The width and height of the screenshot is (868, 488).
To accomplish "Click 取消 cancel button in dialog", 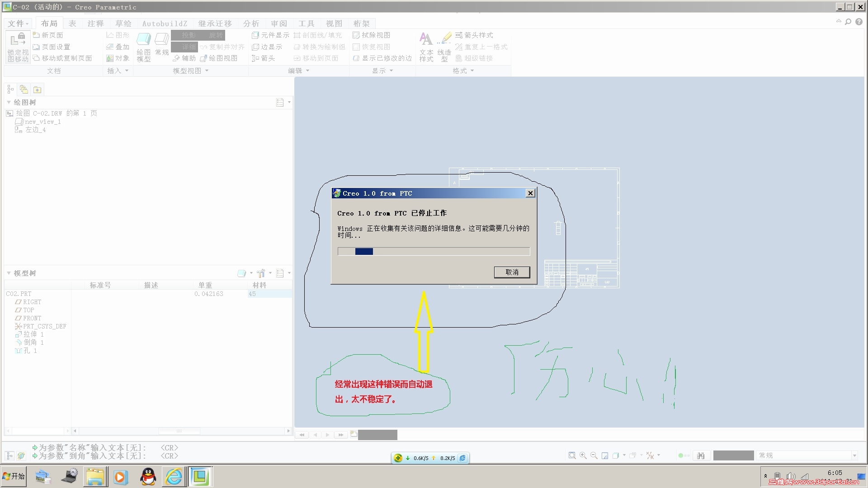I will tap(512, 272).
